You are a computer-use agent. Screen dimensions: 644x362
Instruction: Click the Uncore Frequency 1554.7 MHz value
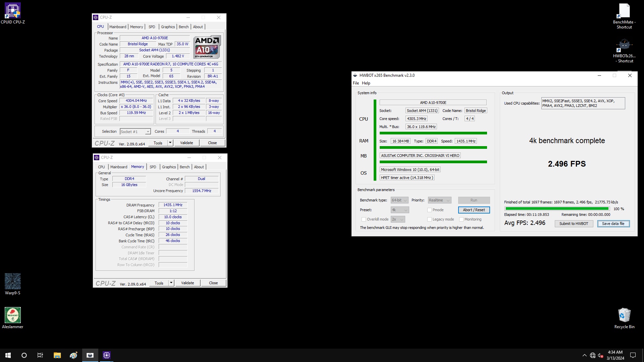tap(202, 191)
